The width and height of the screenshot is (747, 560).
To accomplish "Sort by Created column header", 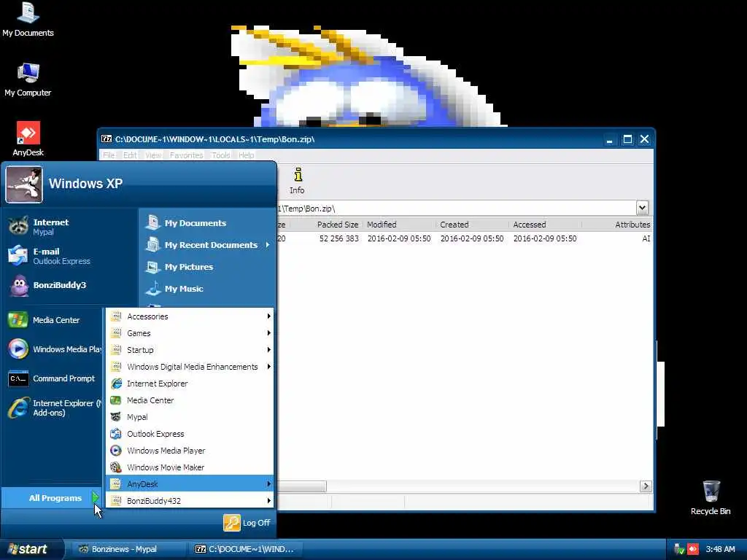I will [x=472, y=225].
